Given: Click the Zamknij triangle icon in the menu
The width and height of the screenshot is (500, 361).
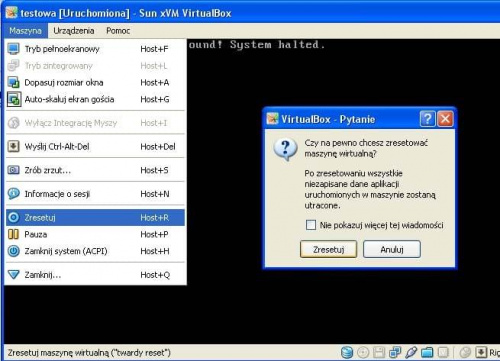Looking at the screenshot, I should (x=13, y=275).
